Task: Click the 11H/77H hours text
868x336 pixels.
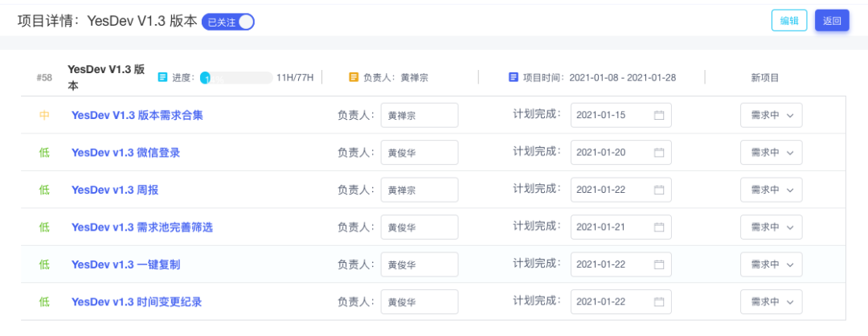Action: click(295, 77)
